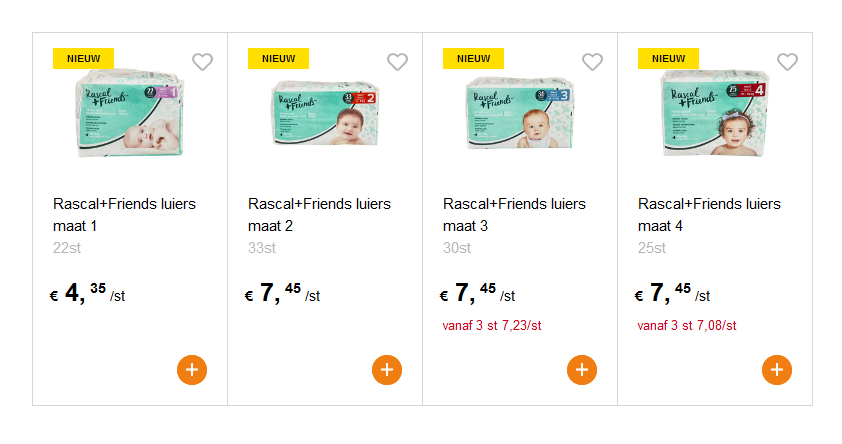Click the Rascal+Friends luiers maat 1 title
842x444 pixels.
(x=124, y=215)
